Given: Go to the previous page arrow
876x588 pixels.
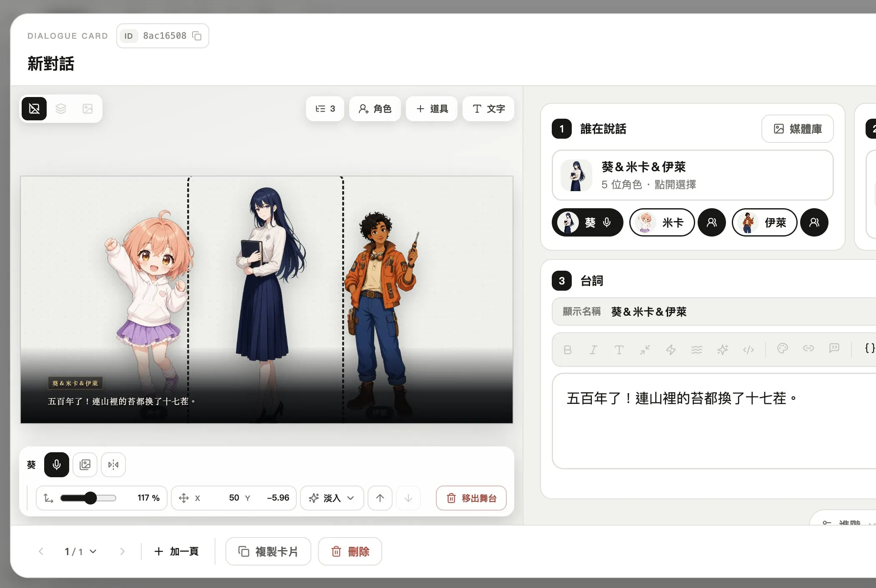Looking at the screenshot, I should coord(41,551).
